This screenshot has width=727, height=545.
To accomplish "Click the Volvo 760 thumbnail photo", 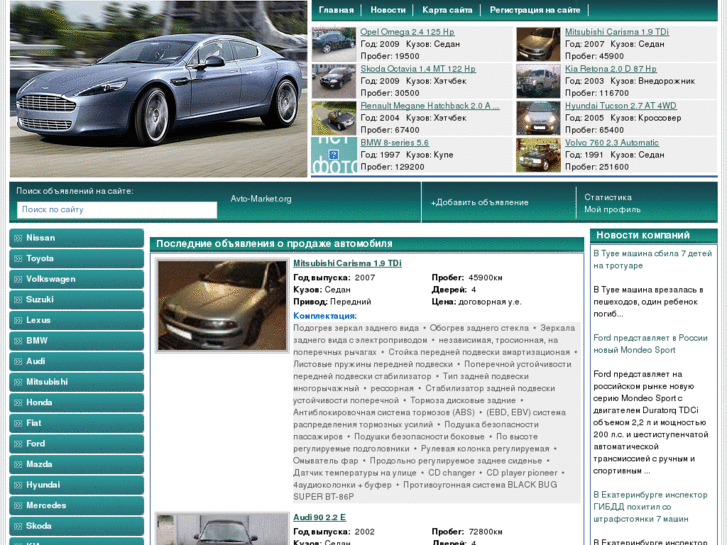I will (x=538, y=155).
